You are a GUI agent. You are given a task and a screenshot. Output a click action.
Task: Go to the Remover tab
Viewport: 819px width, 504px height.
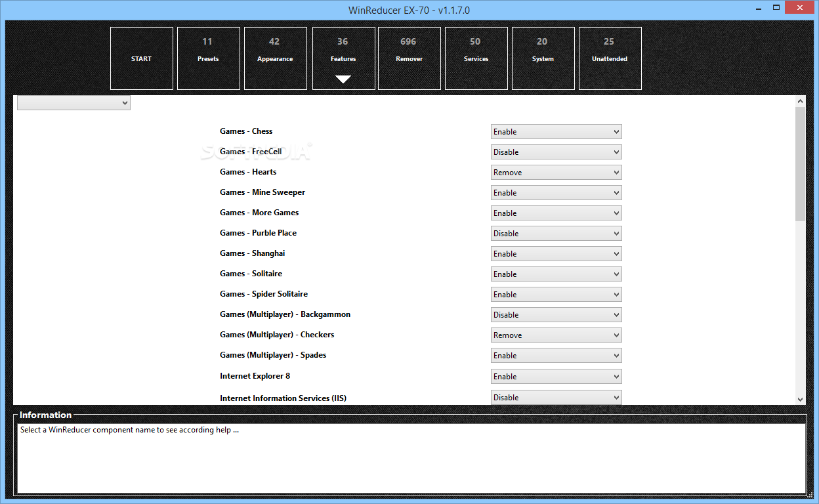click(x=409, y=58)
